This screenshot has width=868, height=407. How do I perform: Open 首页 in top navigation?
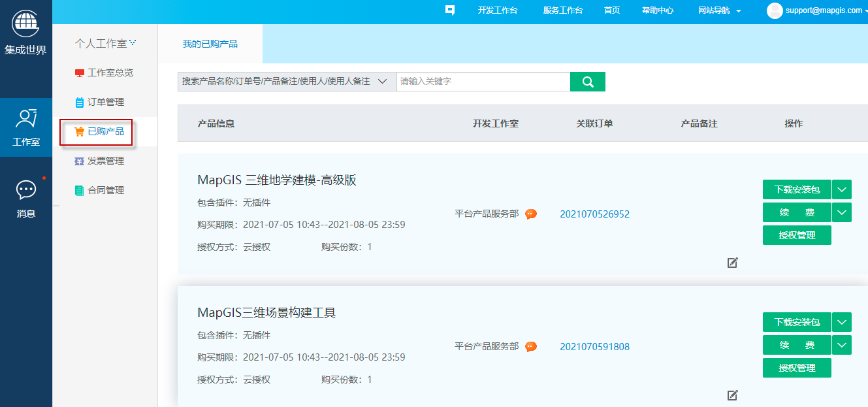coord(612,10)
